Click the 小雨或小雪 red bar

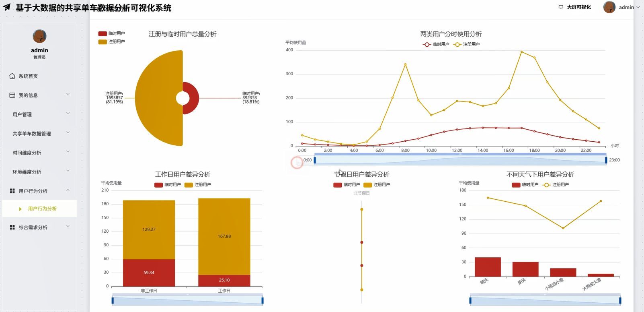click(563, 273)
